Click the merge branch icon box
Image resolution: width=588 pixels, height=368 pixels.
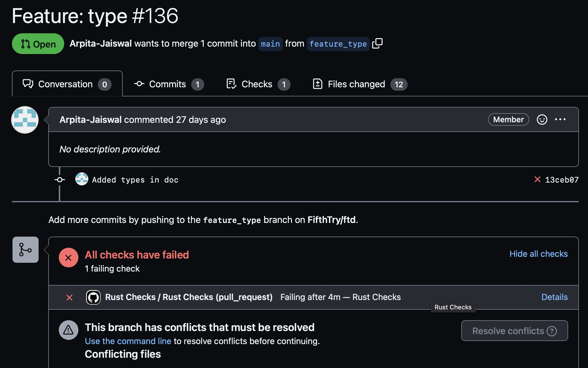point(26,250)
